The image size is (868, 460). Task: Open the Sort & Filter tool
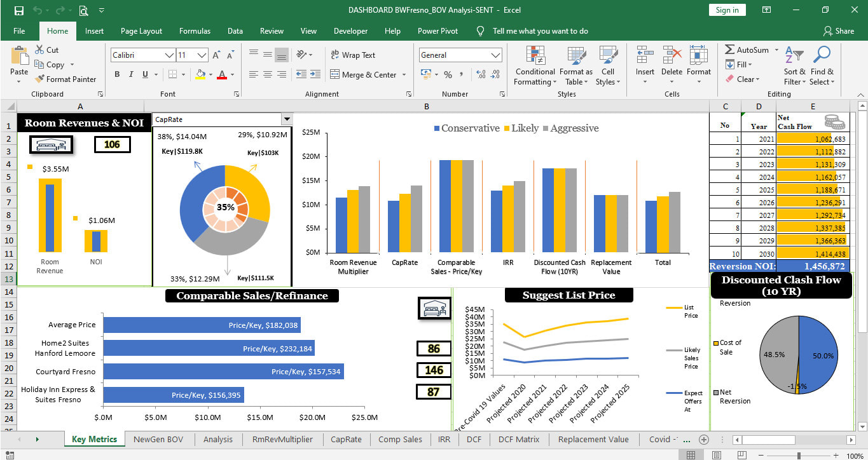[x=794, y=55]
